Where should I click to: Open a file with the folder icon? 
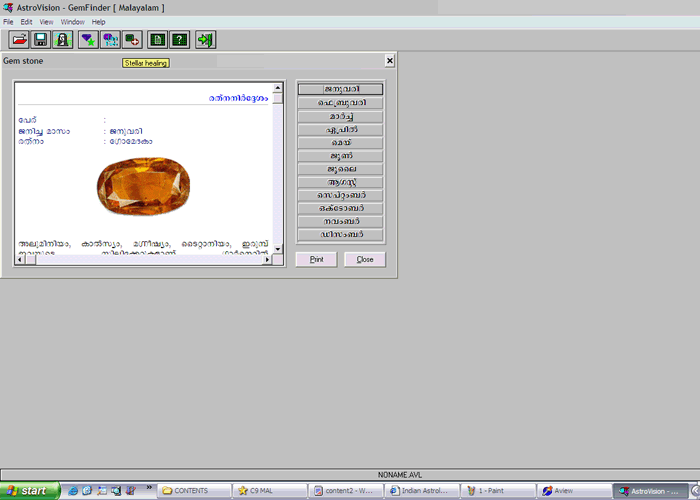click(19, 40)
